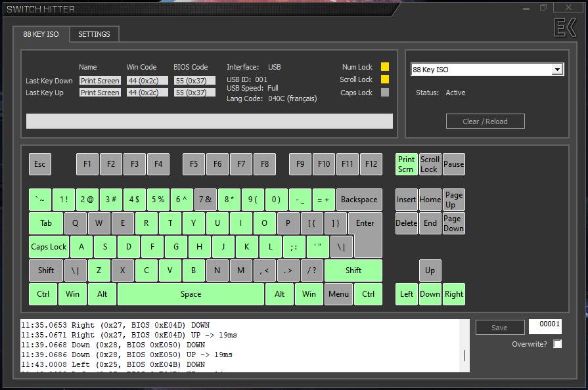
Task: Click the '040C (français)' language code
Action: tap(292, 99)
